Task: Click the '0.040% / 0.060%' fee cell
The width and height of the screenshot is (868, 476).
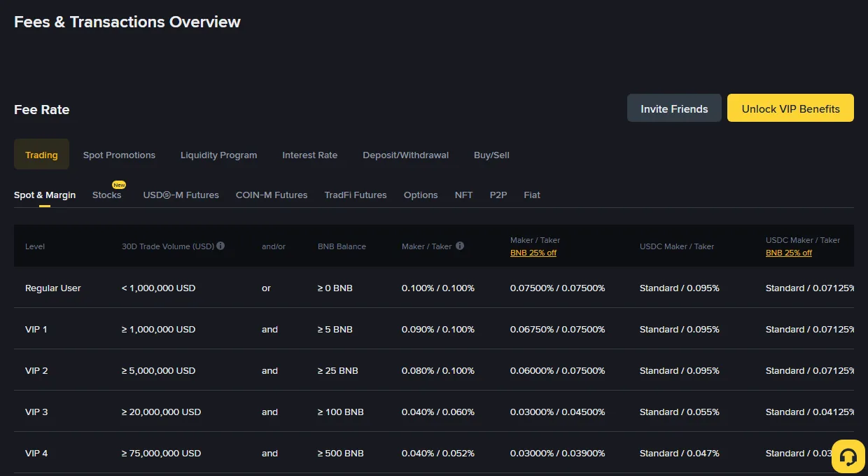Action: [438, 412]
